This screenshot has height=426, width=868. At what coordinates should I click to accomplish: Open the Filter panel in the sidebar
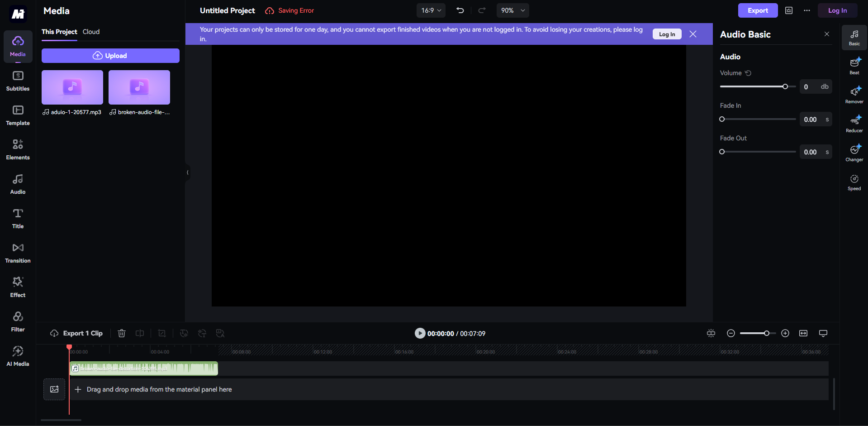coord(18,322)
